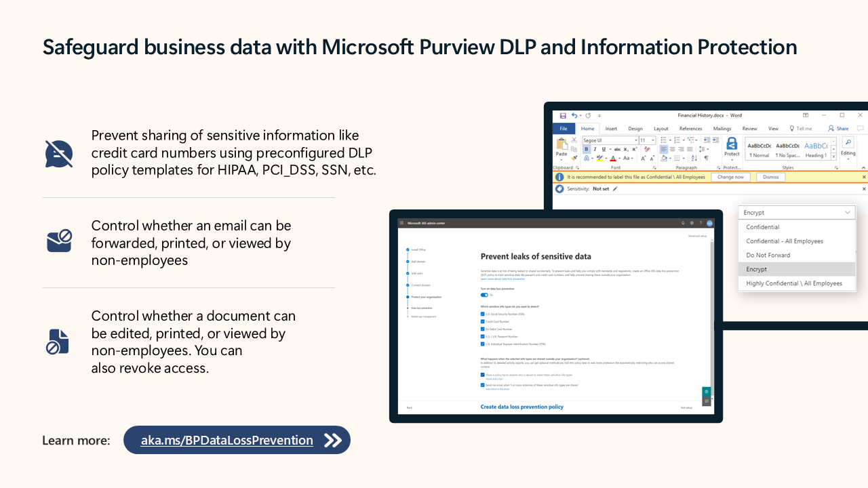Pick red font color in Word
This screenshot has width=868, height=488.
click(x=613, y=158)
